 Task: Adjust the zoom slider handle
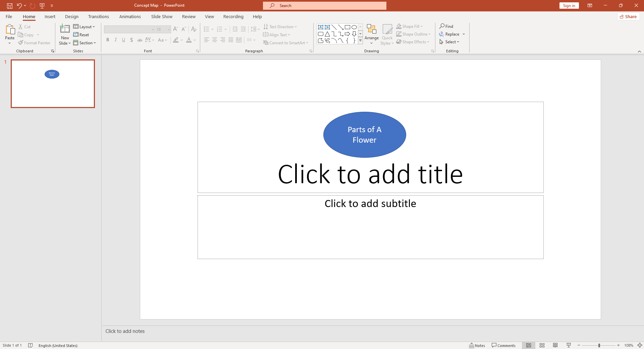pos(599,345)
